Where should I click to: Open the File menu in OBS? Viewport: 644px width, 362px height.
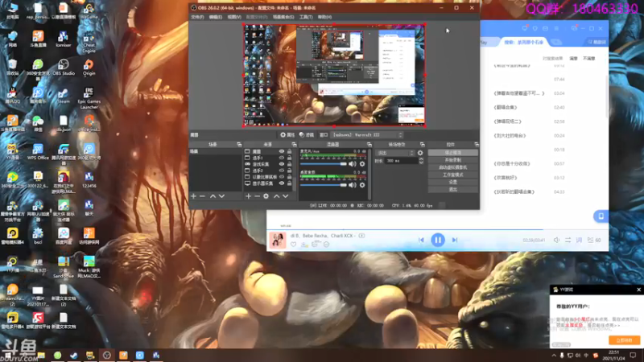[197, 16]
